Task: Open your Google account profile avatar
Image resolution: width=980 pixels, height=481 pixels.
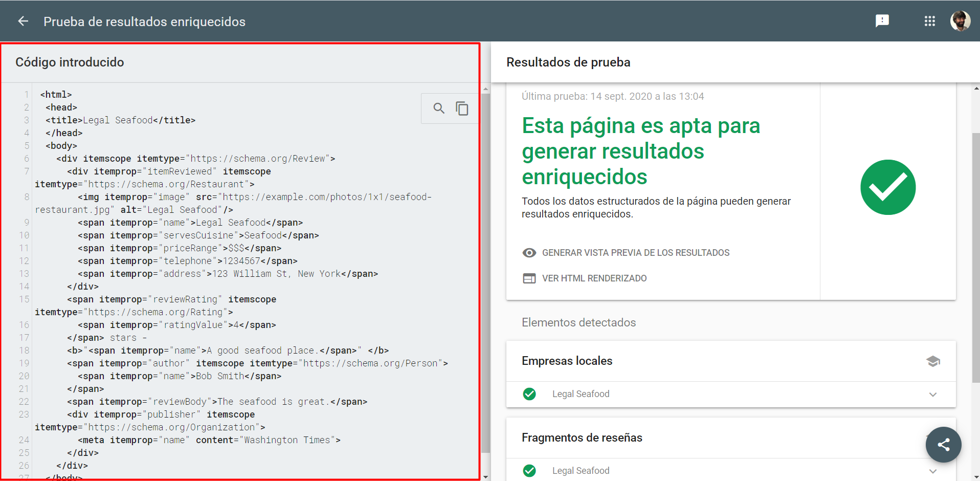Action: [961, 21]
